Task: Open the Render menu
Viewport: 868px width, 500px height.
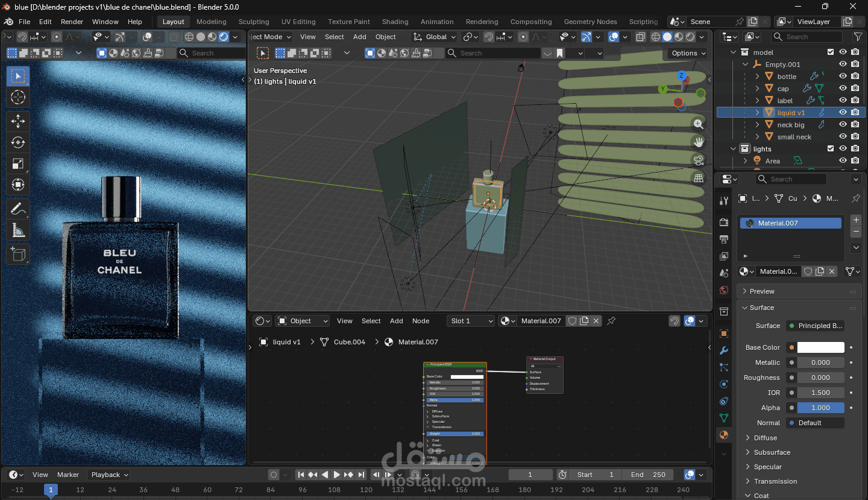Action: pyautogui.click(x=72, y=22)
